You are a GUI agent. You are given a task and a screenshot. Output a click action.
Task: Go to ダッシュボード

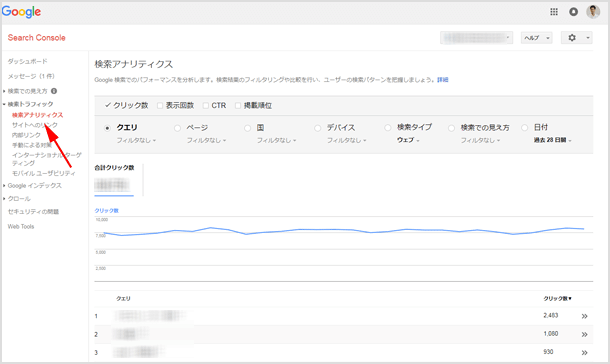[x=28, y=61]
